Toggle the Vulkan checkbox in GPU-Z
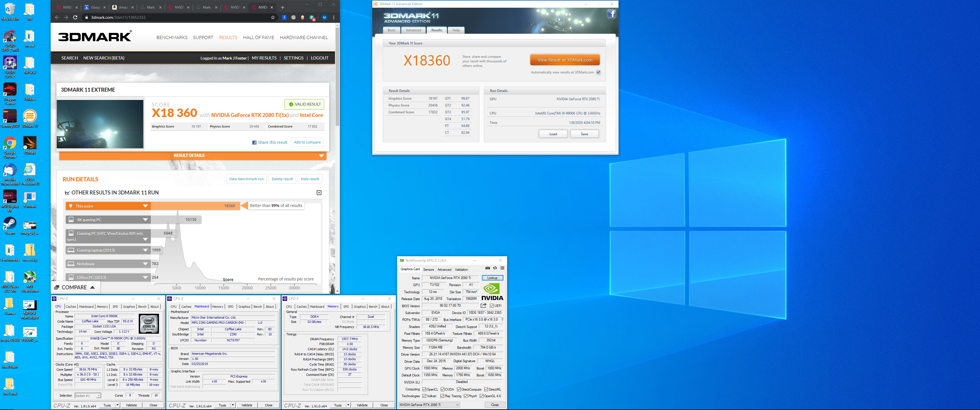Viewport: 980px width, 410px height. pyautogui.click(x=424, y=396)
